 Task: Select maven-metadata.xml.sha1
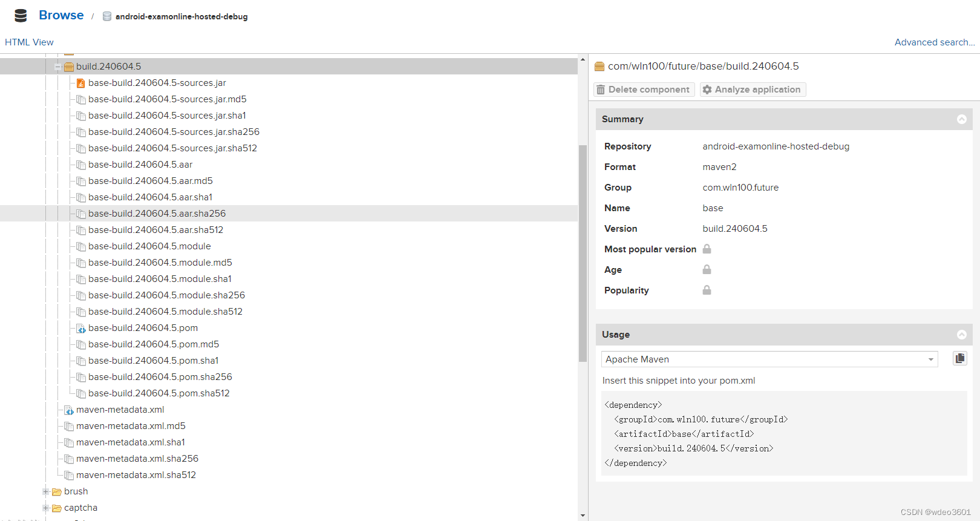coord(131,442)
